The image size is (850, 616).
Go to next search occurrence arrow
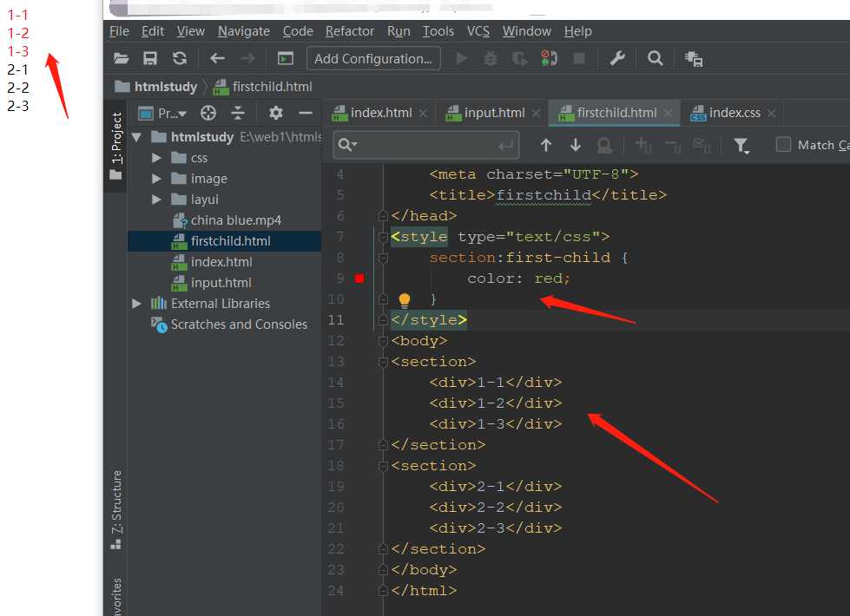pos(575,145)
